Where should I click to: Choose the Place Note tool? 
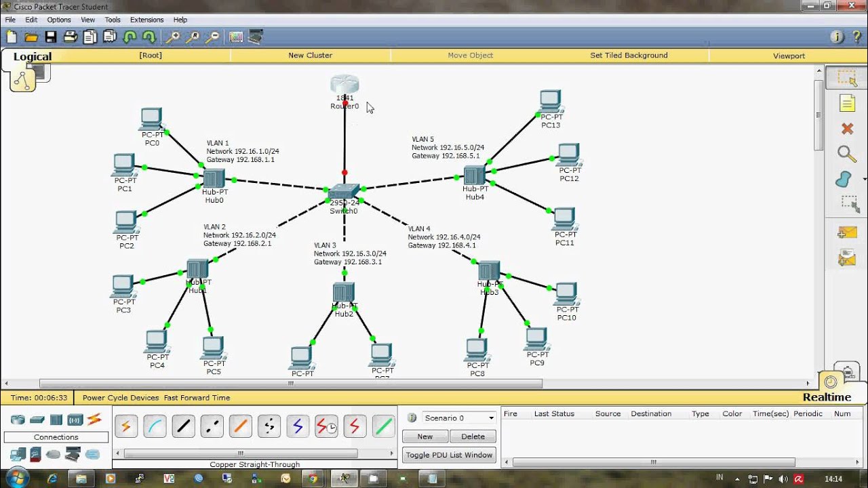pyautogui.click(x=847, y=103)
